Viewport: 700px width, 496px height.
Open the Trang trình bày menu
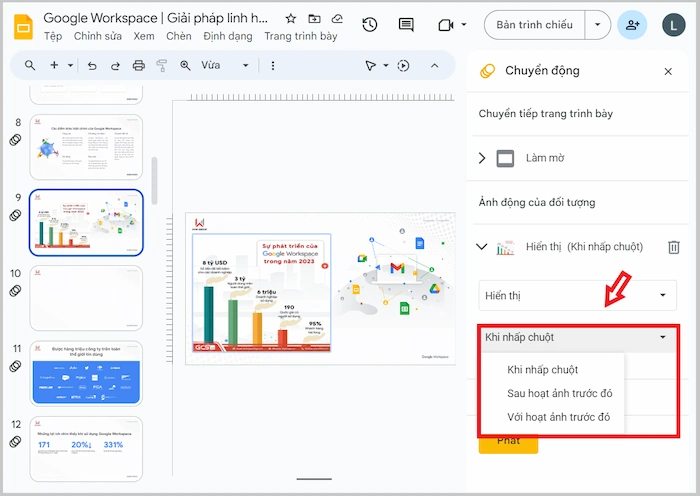pyautogui.click(x=301, y=36)
